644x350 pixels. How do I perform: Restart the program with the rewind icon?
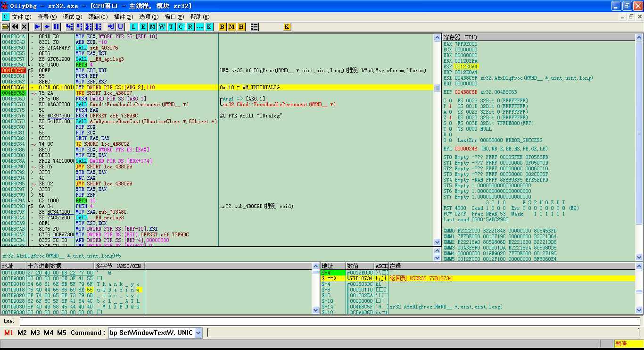pos(15,27)
